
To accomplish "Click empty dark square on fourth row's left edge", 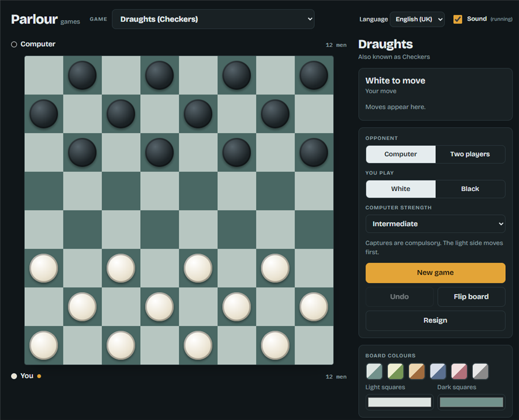I will [44, 191].
